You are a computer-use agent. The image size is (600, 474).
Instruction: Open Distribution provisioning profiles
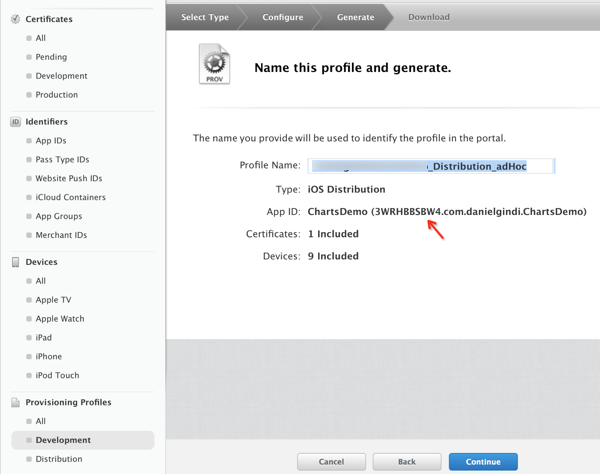59,459
